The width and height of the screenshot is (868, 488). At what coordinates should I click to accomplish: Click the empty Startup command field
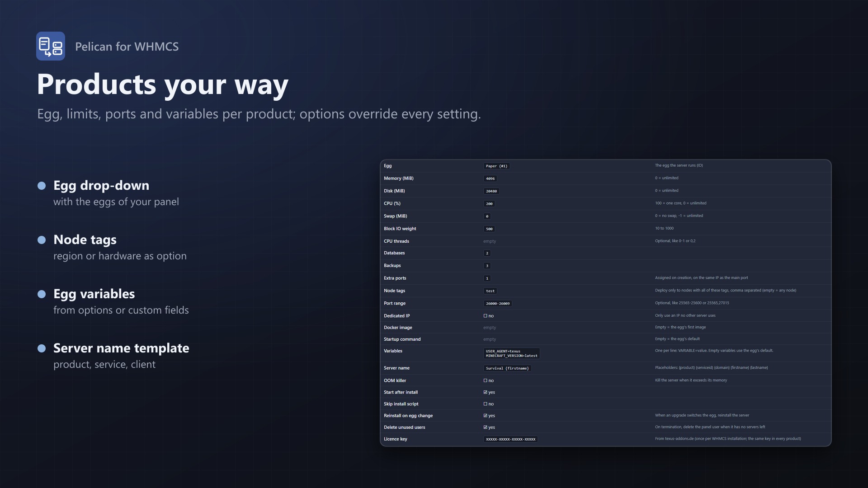pyautogui.click(x=490, y=339)
